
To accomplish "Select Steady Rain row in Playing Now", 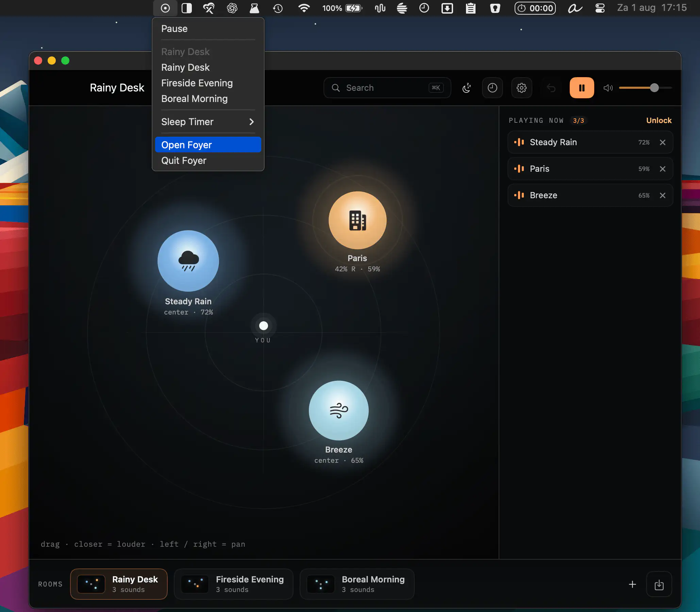I will pyautogui.click(x=590, y=142).
